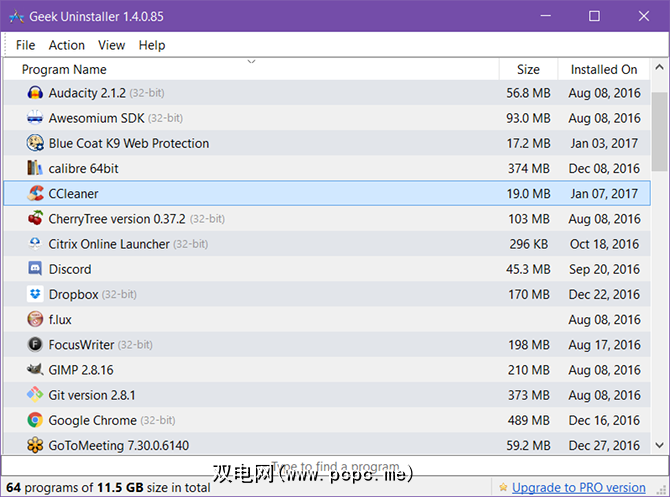Image resolution: width=670 pixels, height=497 pixels.
Task: Maximize the Geek Uninstaller window
Action: [x=594, y=16]
